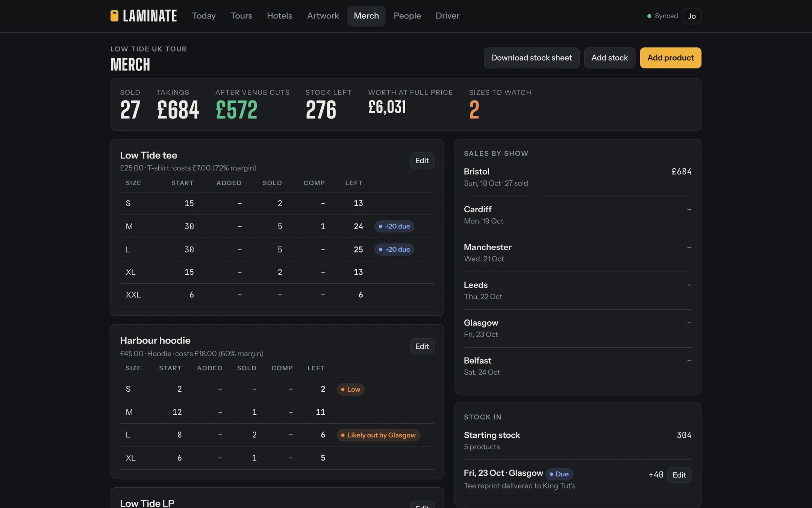Click the Sizes to watch count

click(x=474, y=110)
